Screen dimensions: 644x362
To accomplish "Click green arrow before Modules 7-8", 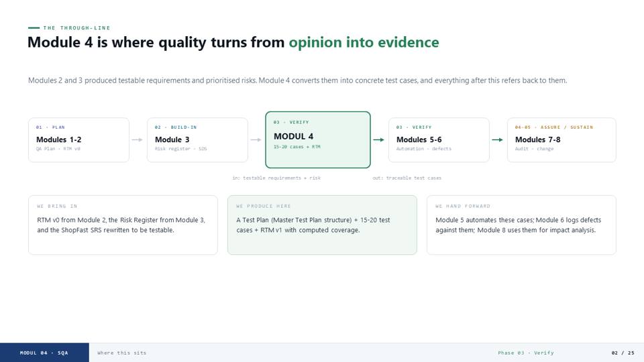I will pyautogui.click(x=497, y=140).
